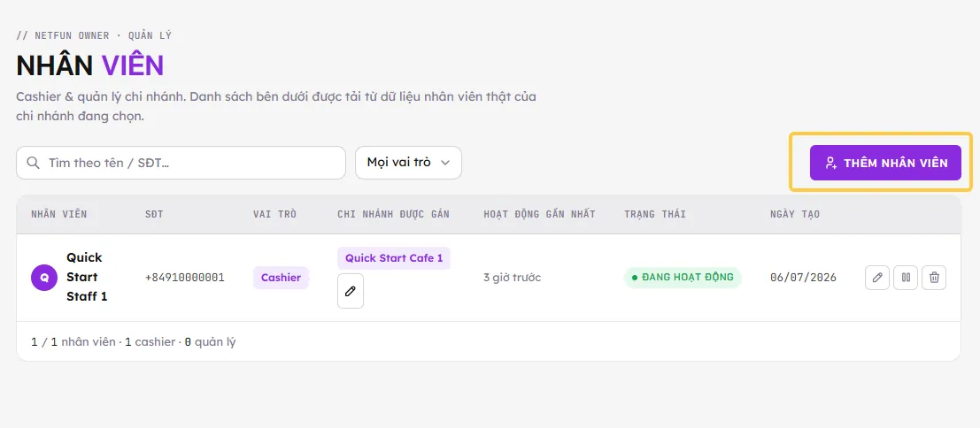Screen dimensions: 980x428
Task: Click the staff name Quick Start Staff 1
Action: pos(87,277)
